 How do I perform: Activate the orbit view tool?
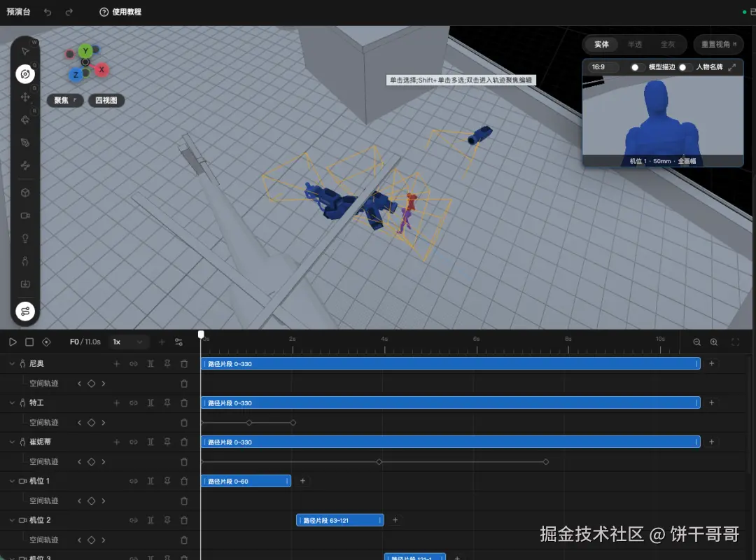(x=25, y=73)
